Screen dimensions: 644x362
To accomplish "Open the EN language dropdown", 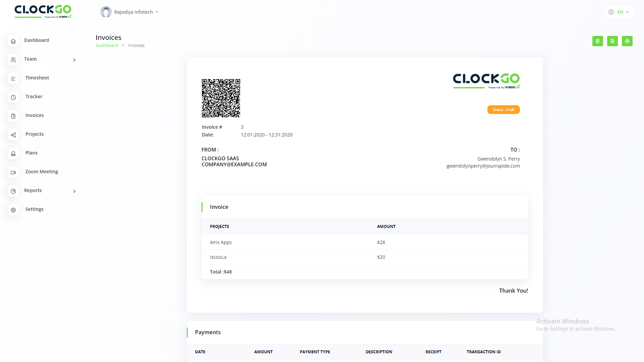I will pyautogui.click(x=619, y=12).
